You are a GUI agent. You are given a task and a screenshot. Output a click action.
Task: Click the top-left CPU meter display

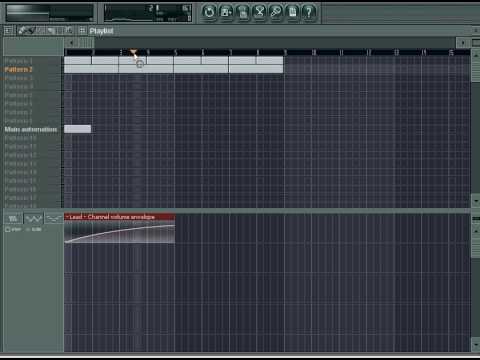tap(50, 13)
